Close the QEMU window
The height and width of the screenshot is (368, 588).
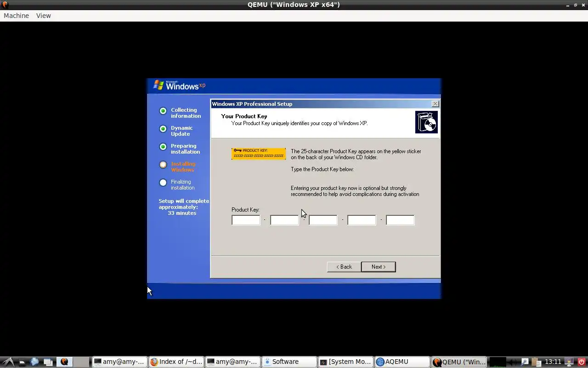click(x=583, y=5)
